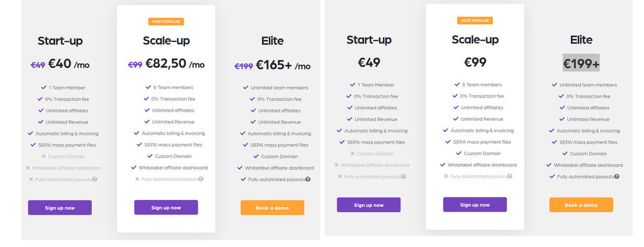Click the discounted Start-up plan's Sign up now button
The image size is (644, 247).
coord(60,207)
